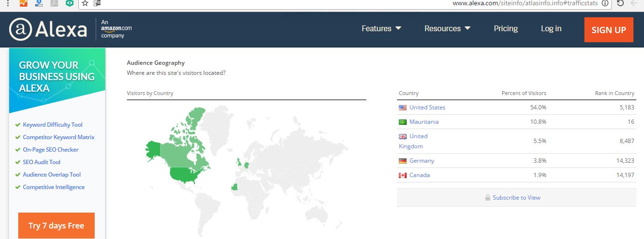The width and height of the screenshot is (644, 239).
Task: Open the browser three-dot menu
Action: (x=8, y=3)
